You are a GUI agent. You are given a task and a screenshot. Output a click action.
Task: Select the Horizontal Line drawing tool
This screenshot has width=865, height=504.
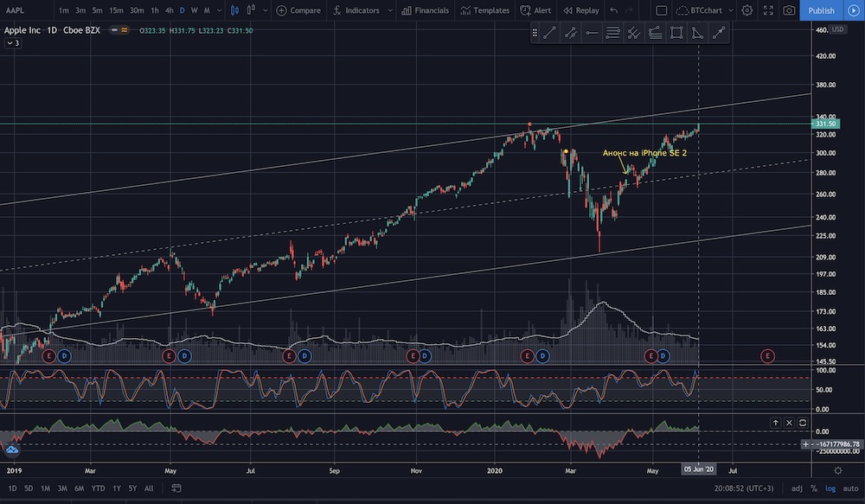(x=592, y=33)
